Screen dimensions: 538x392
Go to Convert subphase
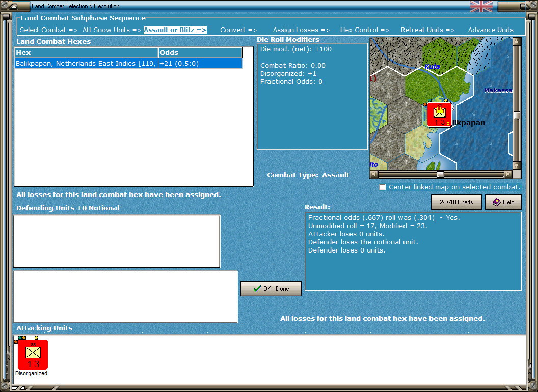click(x=238, y=30)
